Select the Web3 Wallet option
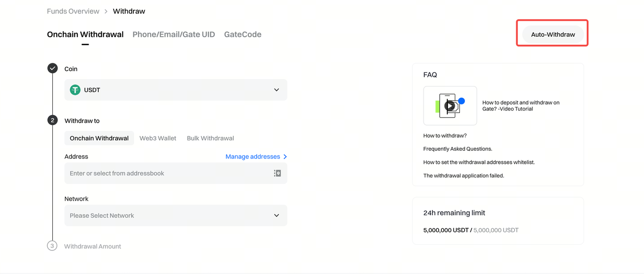 pyautogui.click(x=158, y=138)
